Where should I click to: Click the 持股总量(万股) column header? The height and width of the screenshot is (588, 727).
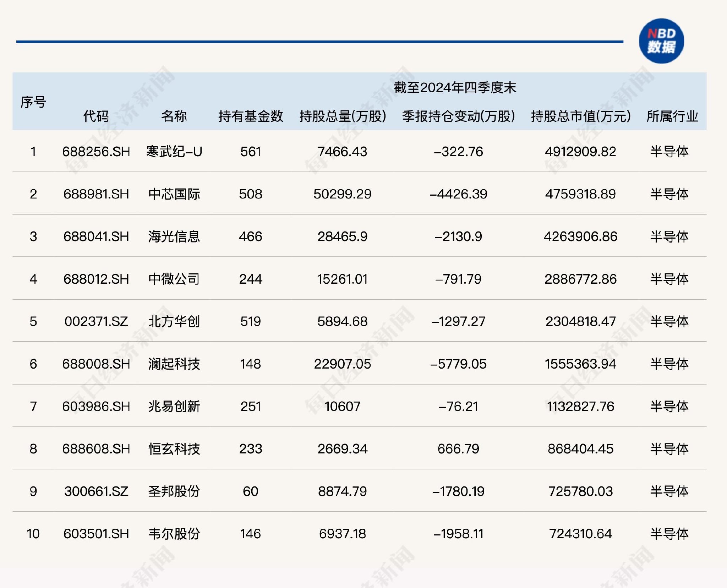(x=343, y=116)
